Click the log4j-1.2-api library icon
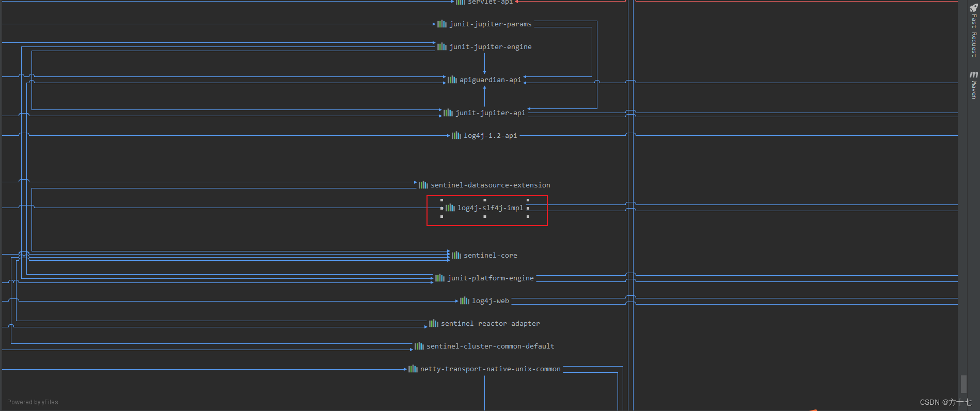The width and height of the screenshot is (980, 411). click(x=456, y=135)
